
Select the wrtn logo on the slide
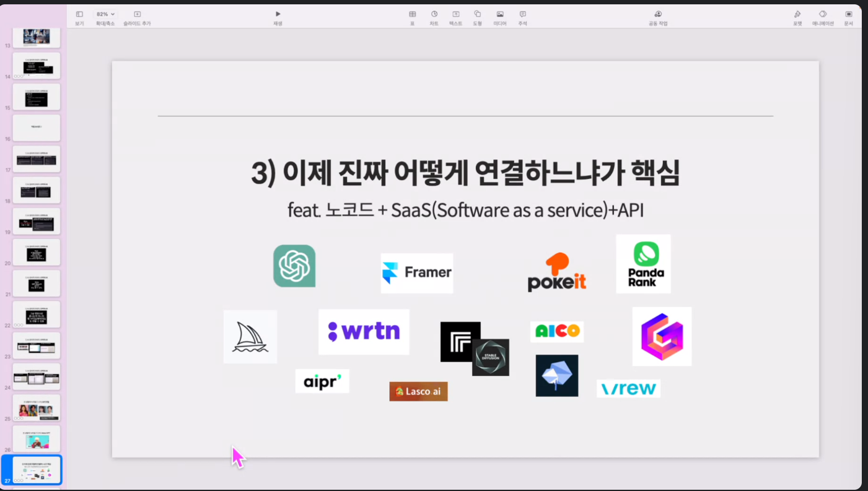click(x=364, y=332)
